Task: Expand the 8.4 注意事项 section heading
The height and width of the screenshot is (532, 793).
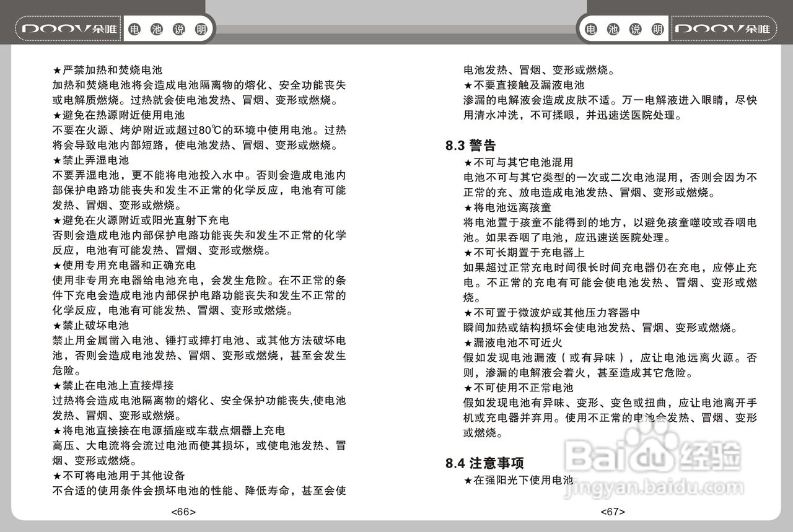Action: click(486, 463)
